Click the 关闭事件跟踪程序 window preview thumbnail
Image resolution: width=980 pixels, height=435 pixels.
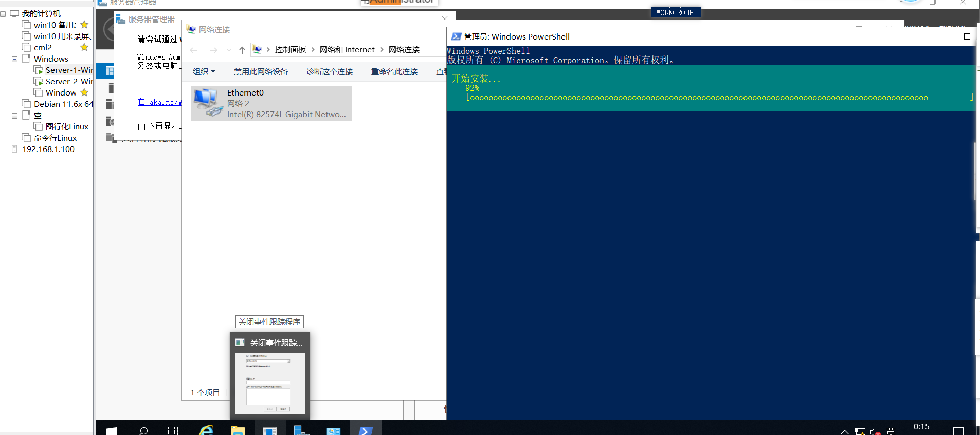click(270, 383)
